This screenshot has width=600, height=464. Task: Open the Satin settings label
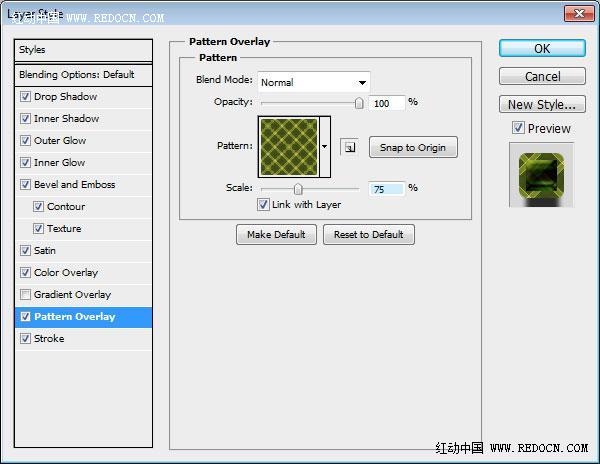[45, 251]
